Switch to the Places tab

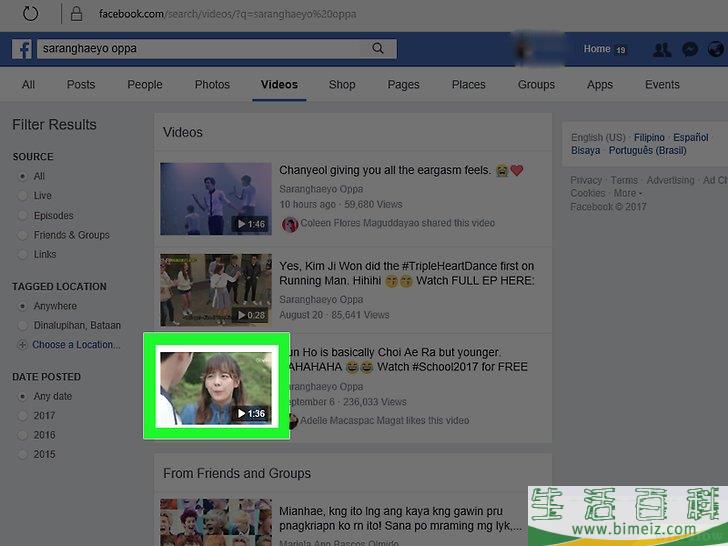pyautogui.click(x=468, y=84)
